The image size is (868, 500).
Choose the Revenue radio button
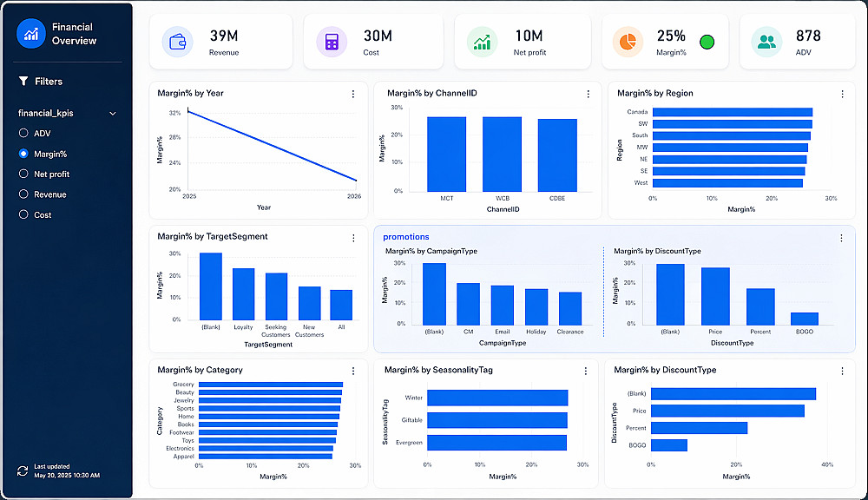tap(23, 194)
